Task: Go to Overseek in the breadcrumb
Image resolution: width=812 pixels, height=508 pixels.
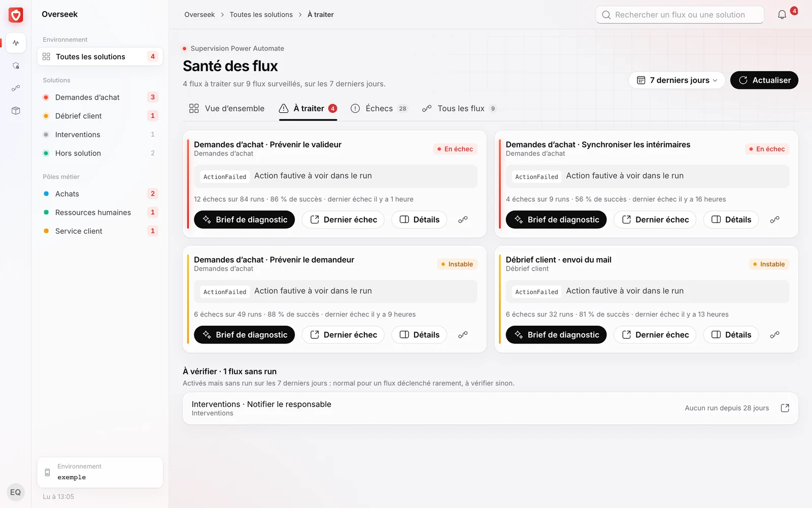Action: pos(199,15)
